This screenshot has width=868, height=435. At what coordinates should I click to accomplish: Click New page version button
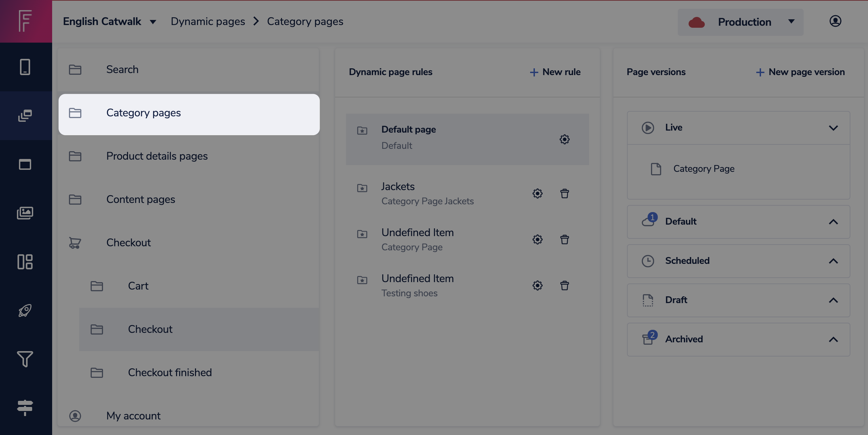[x=800, y=72]
